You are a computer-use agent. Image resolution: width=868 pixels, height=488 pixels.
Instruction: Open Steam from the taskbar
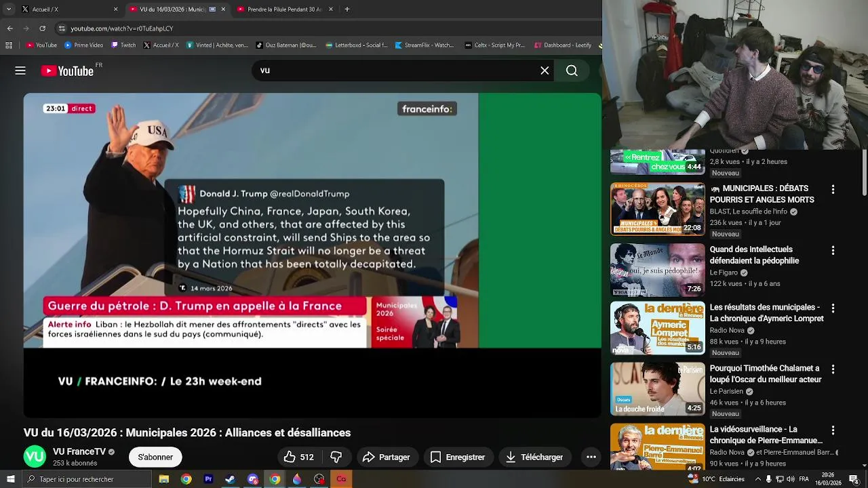tap(231, 479)
